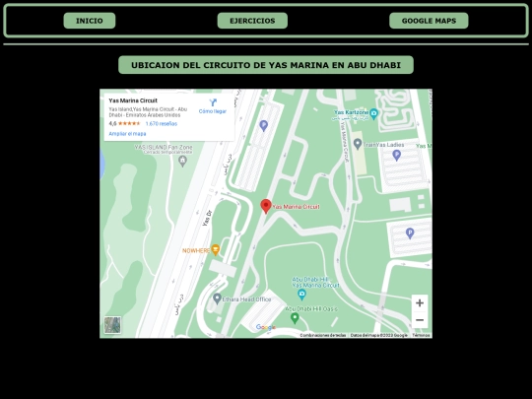Click the Yas Island address text
This screenshot has width=532, height=399.
(x=148, y=112)
